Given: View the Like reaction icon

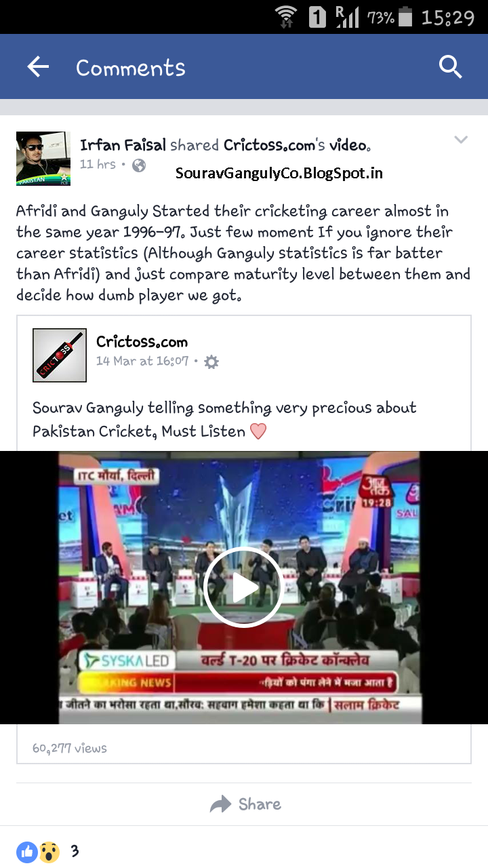Looking at the screenshot, I should (x=27, y=851).
